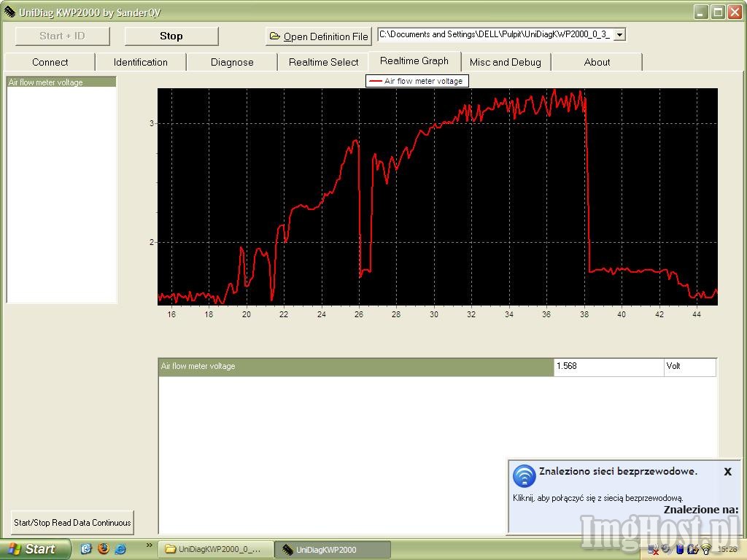Click the wireless network tray icon

pos(705,550)
